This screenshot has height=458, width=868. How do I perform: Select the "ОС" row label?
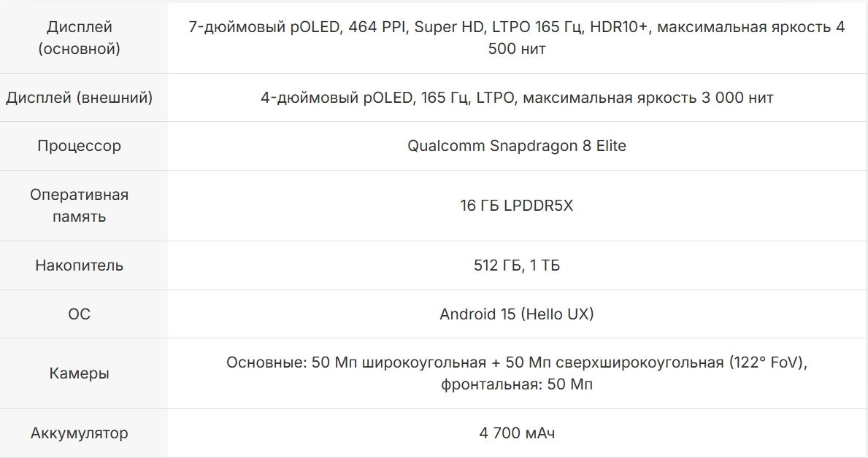pos(79,314)
